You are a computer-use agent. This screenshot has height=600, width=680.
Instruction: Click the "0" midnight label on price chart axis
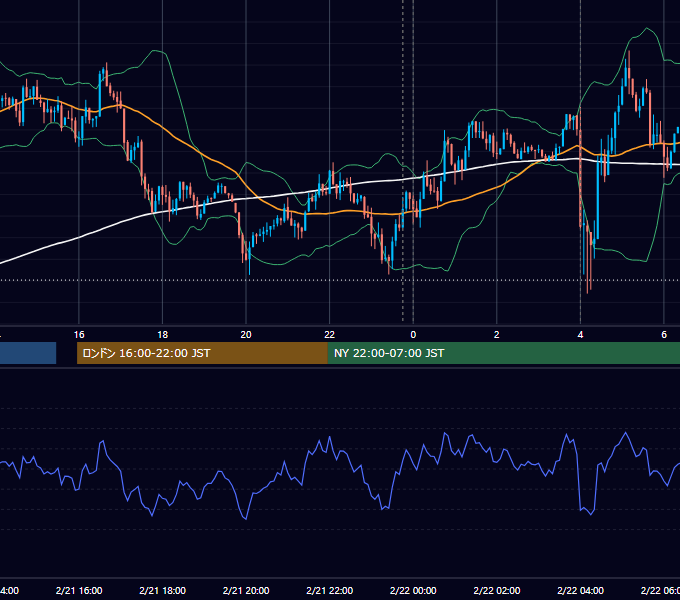(413, 335)
